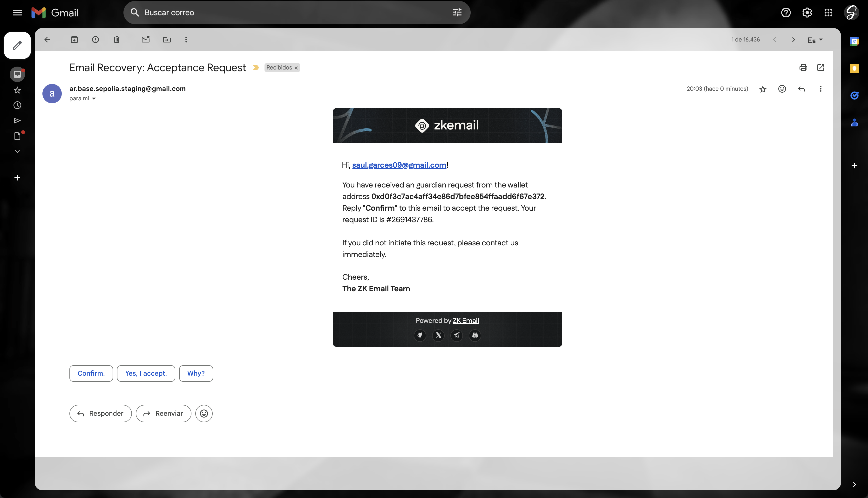Click the Responder button
868x498 pixels.
point(101,414)
